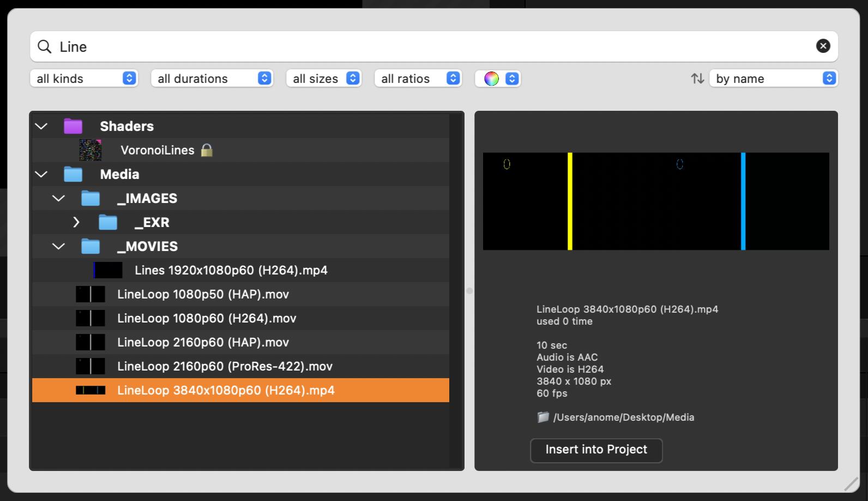
Task: Click the purple Shaders folder icon
Action: 73,126
